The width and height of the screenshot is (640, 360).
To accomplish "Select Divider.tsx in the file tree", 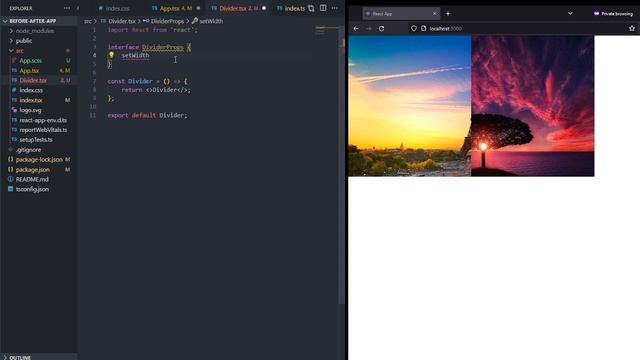I will tap(33, 80).
